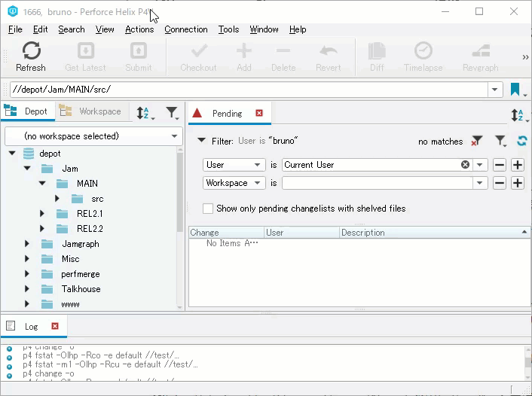Open the Actions menu
Screen dimensions: 532x396
click(139, 29)
